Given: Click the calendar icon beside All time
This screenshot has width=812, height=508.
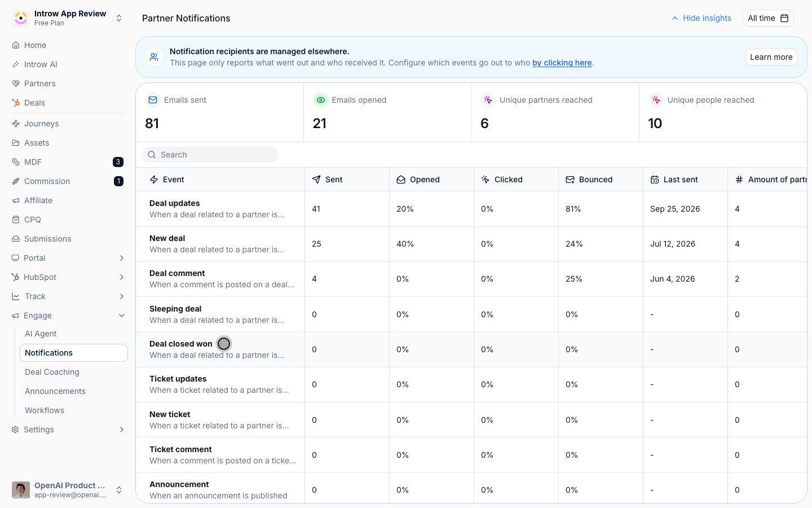Looking at the screenshot, I should [784, 18].
